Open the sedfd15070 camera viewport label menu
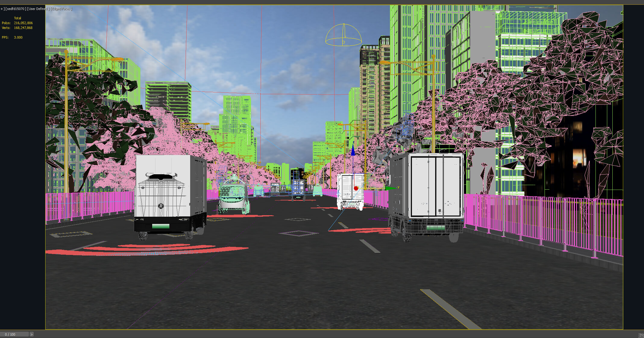The image size is (644, 338). pos(16,9)
